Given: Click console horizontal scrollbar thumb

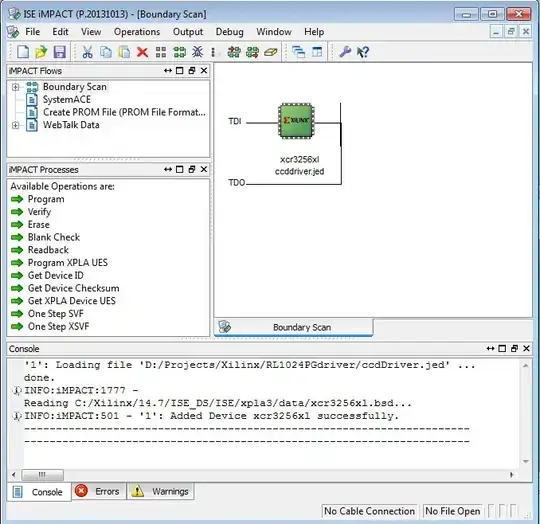Looking at the screenshot, I should pos(42,475).
